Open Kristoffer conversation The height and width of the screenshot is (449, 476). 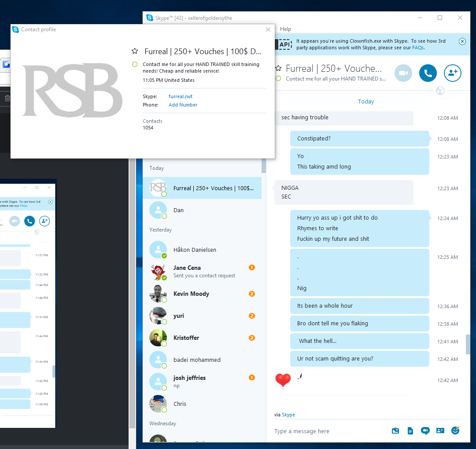click(202, 338)
